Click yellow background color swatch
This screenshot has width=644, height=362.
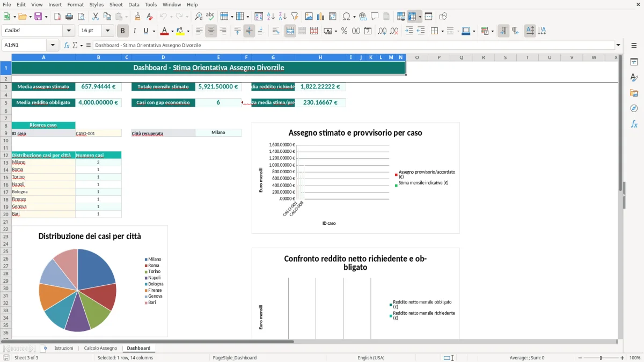(180, 31)
